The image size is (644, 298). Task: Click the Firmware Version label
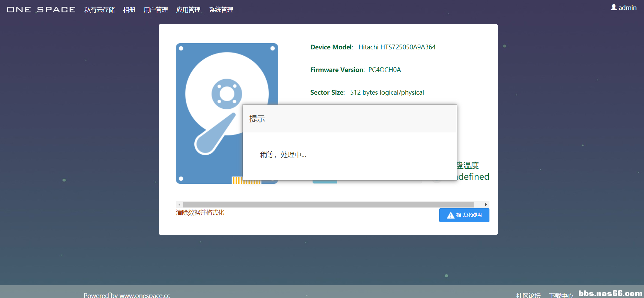[338, 70]
